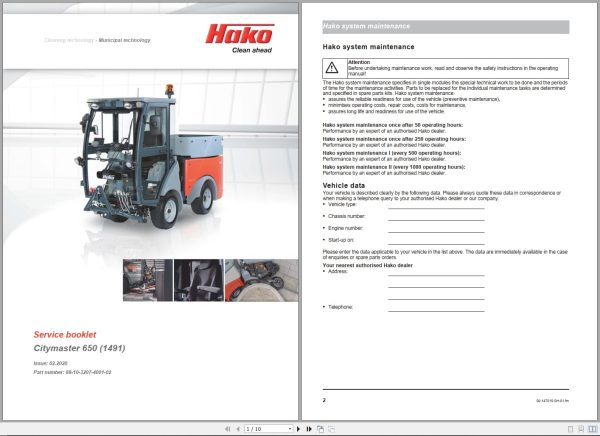Click the 'Service booklet' red title
The height and width of the screenshot is (436, 600).
pyautogui.click(x=65, y=335)
